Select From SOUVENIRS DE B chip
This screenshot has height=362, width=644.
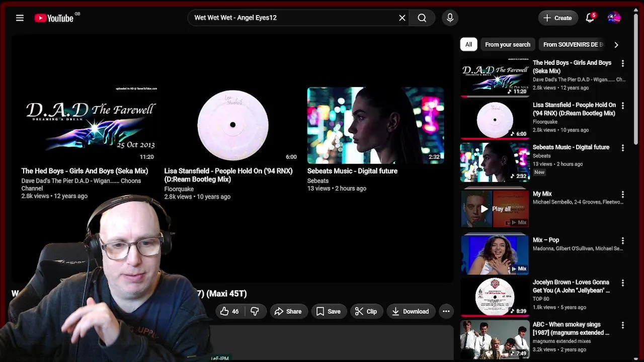coord(573,44)
